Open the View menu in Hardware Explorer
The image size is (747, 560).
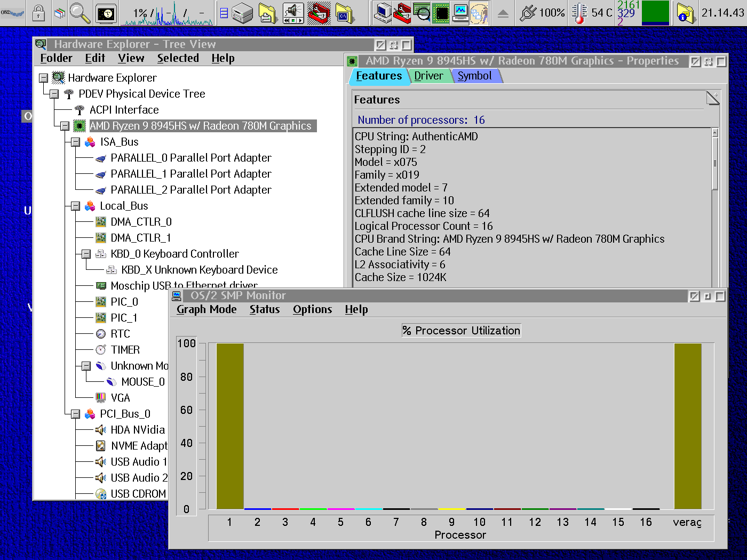point(131,58)
